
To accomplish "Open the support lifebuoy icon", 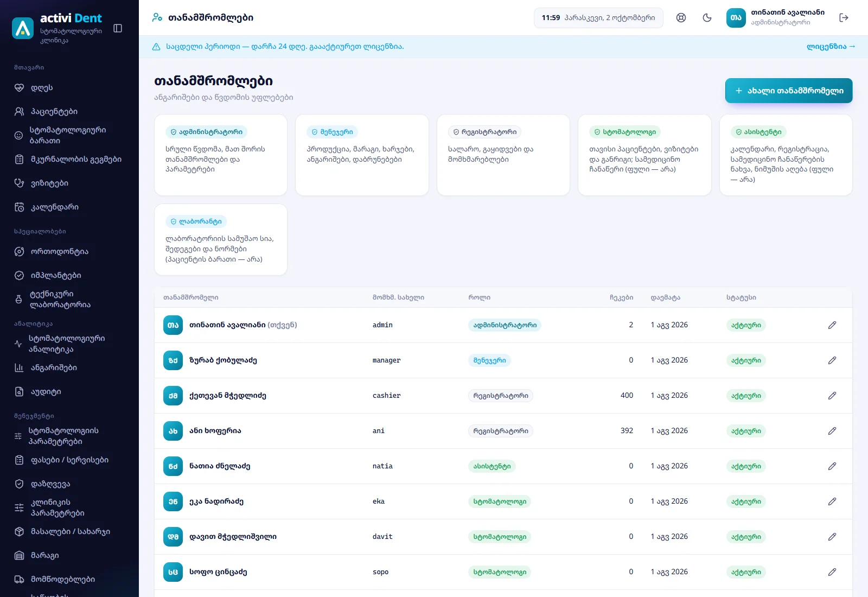I will pyautogui.click(x=681, y=18).
